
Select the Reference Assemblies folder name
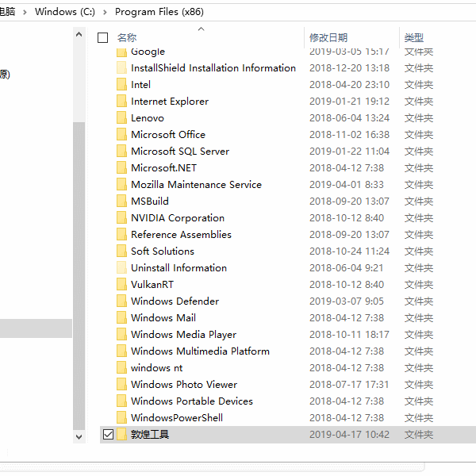pyautogui.click(x=181, y=235)
